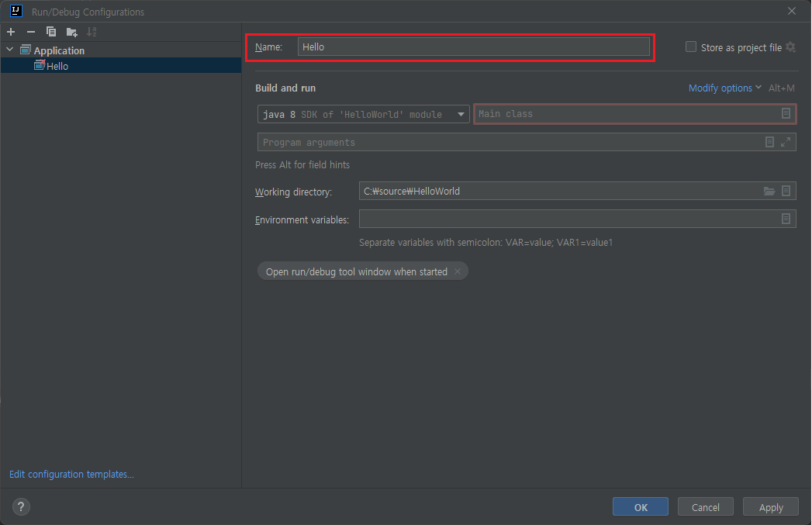Select the Hello configuration

(x=57, y=66)
